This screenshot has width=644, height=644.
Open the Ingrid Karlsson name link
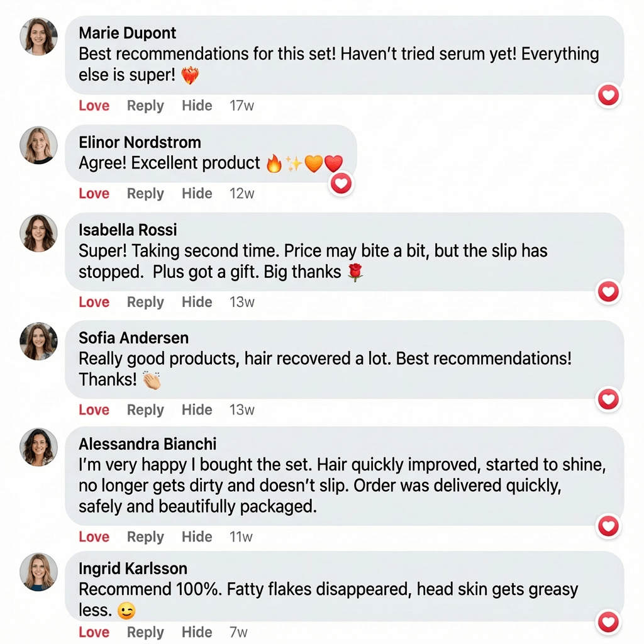(133, 569)
